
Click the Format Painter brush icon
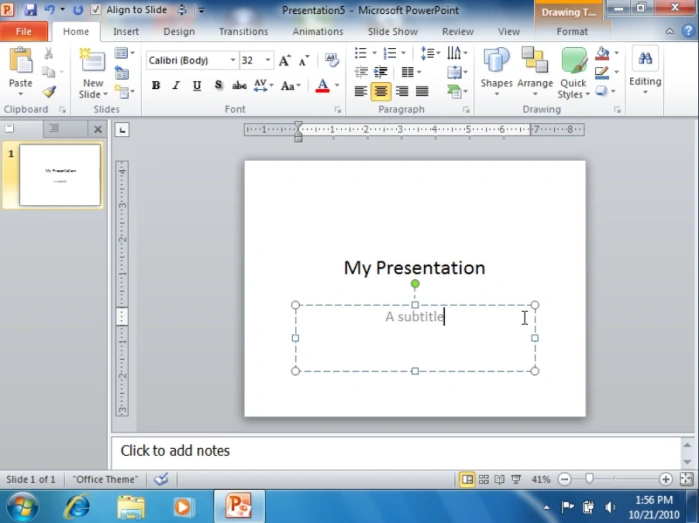[49, 92]
